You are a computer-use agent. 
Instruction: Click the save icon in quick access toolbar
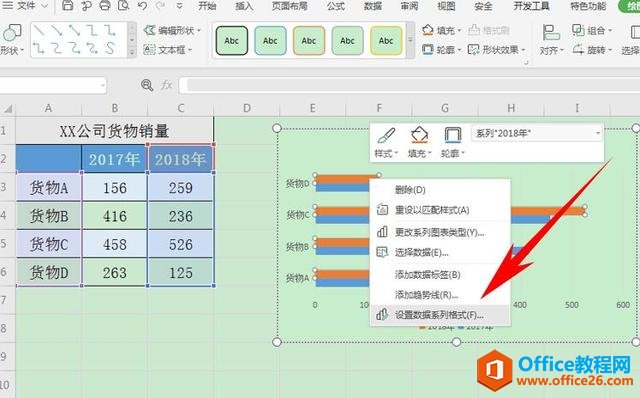point(67,6)
